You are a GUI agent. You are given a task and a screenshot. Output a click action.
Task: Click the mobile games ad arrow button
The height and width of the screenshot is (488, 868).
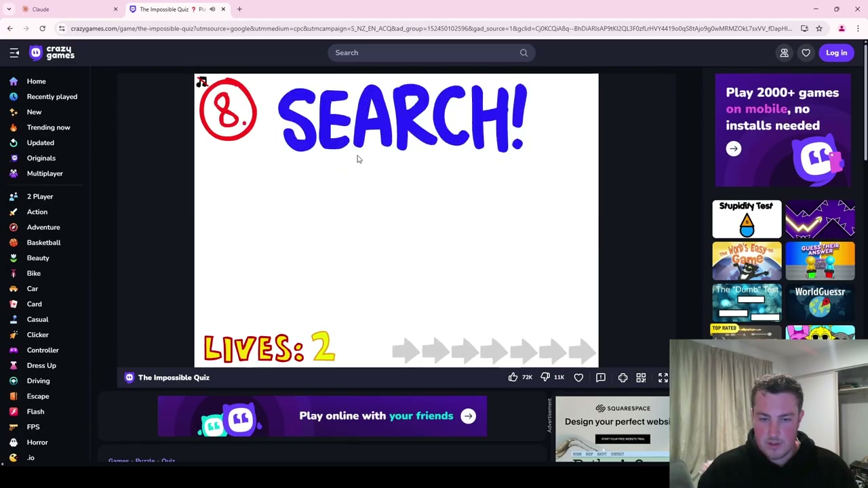click(733, 149)
